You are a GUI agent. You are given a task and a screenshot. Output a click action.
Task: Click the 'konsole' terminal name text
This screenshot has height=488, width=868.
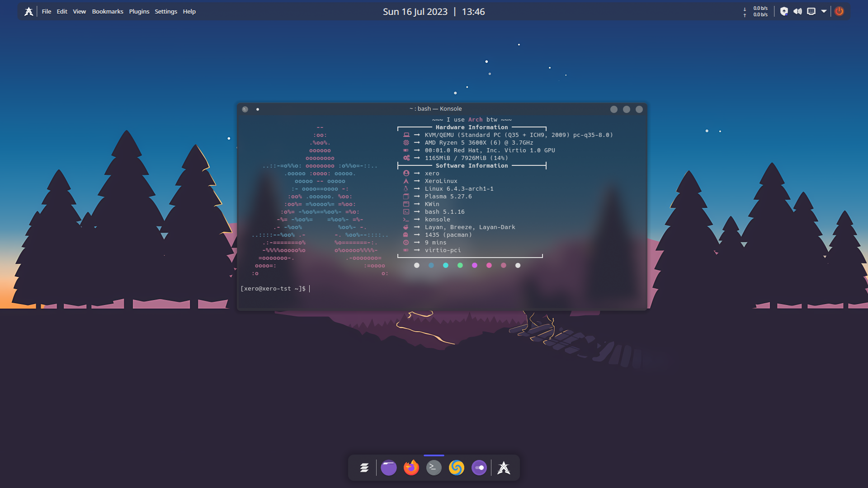click(437, 220)
